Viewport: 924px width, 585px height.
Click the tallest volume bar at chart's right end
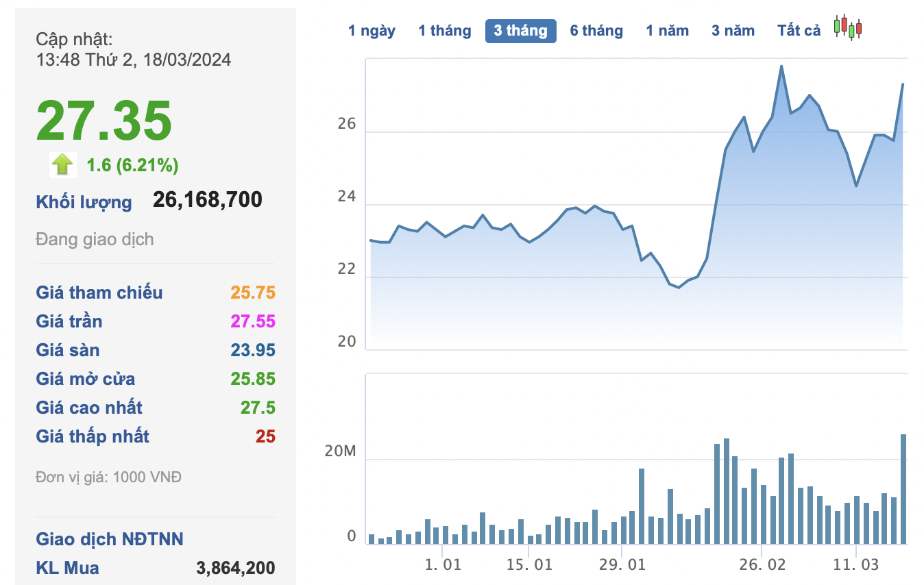coord(903,489)
